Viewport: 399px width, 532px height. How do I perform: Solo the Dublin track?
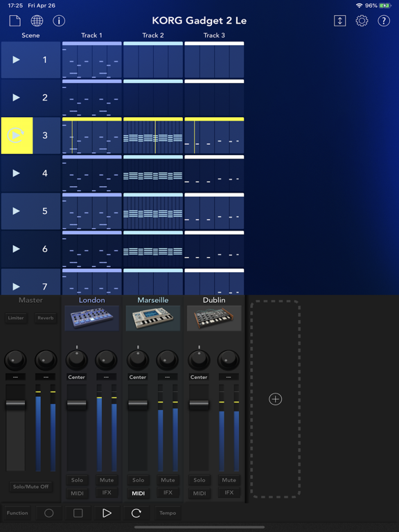pyautogui.click(x=199, y=480)
